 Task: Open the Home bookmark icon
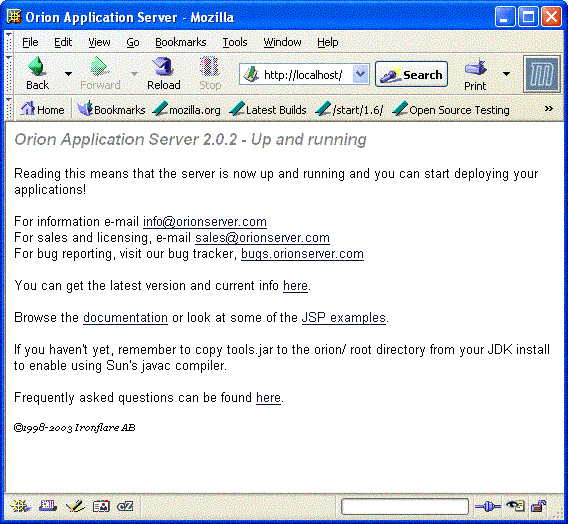28,109
